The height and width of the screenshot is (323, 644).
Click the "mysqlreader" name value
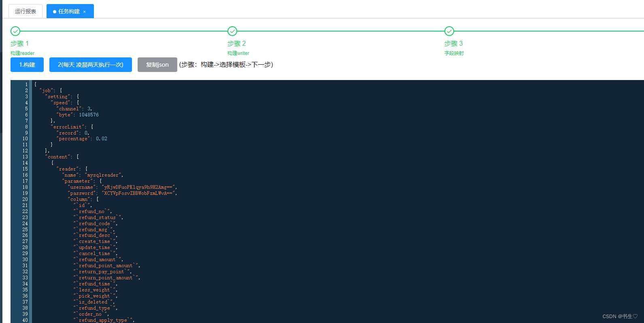click(103, 175)
